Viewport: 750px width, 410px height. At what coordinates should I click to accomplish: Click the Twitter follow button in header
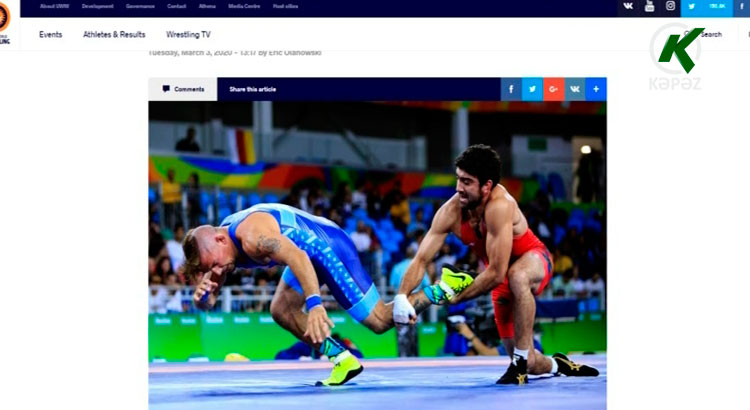tap(707, 8)
